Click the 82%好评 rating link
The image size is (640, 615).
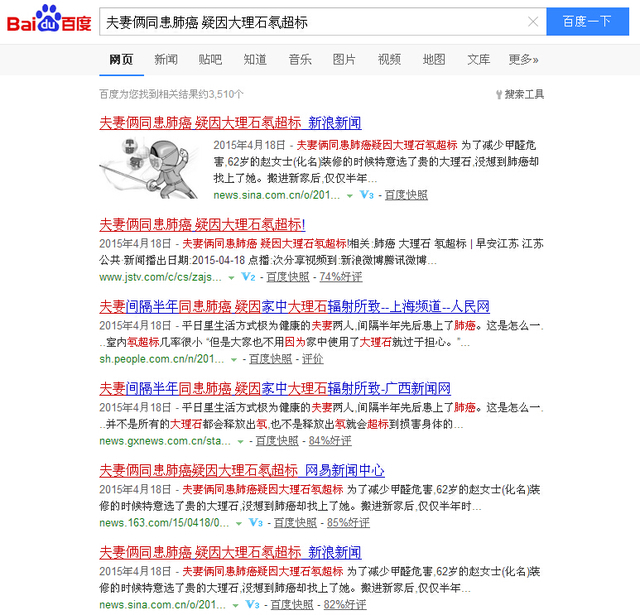click(345, 605)
